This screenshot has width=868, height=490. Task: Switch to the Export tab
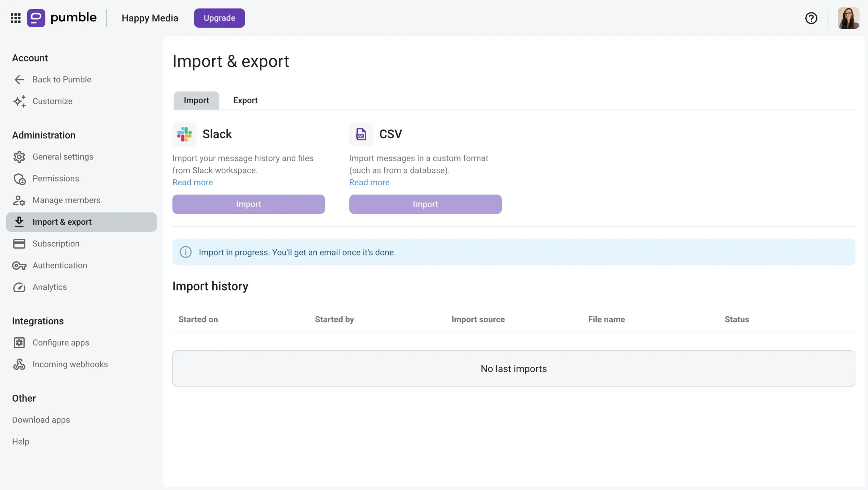pos(245,100)
